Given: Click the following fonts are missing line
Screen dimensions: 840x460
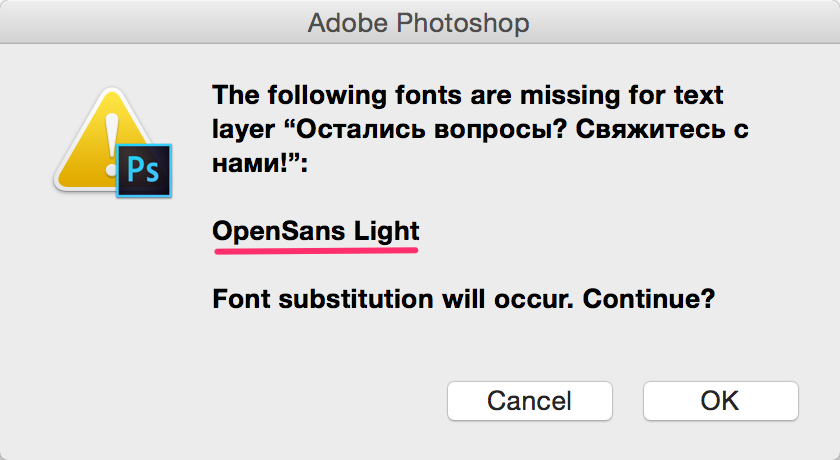Looking at the screenshot, I should (467, 98).
